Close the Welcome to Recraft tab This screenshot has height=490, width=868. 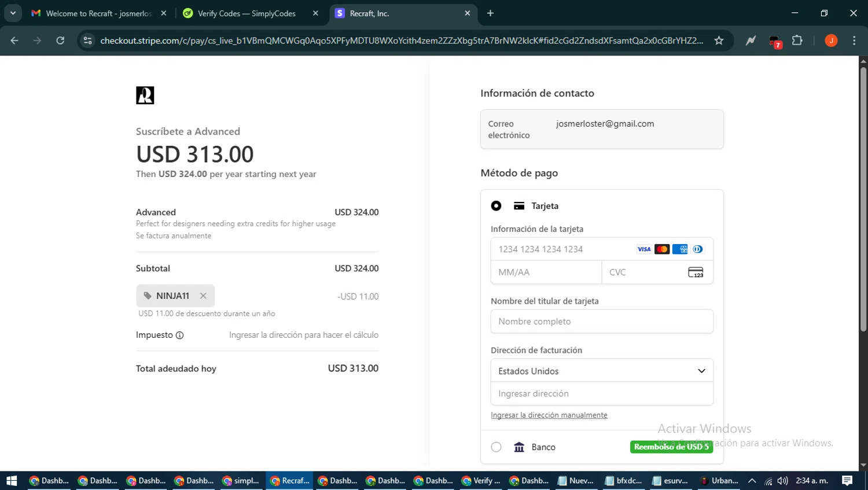(x=164, y=13)
